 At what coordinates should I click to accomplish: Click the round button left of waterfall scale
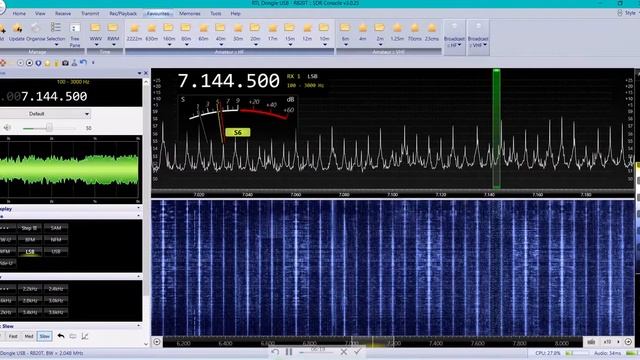157,342
